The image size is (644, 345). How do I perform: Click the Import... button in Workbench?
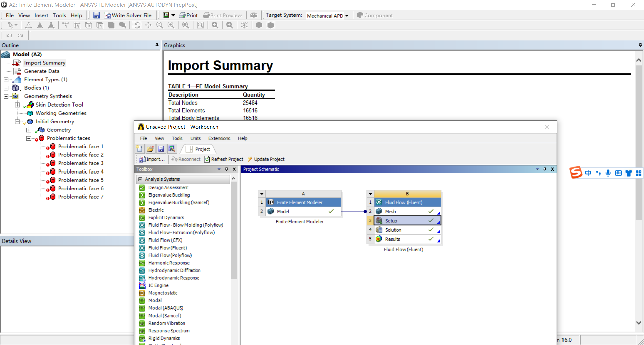tap(152, 159)
